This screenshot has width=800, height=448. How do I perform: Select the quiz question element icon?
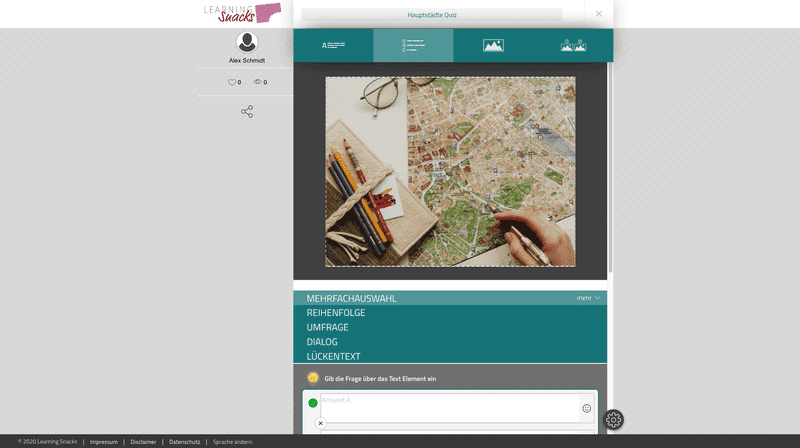[412, 45]
